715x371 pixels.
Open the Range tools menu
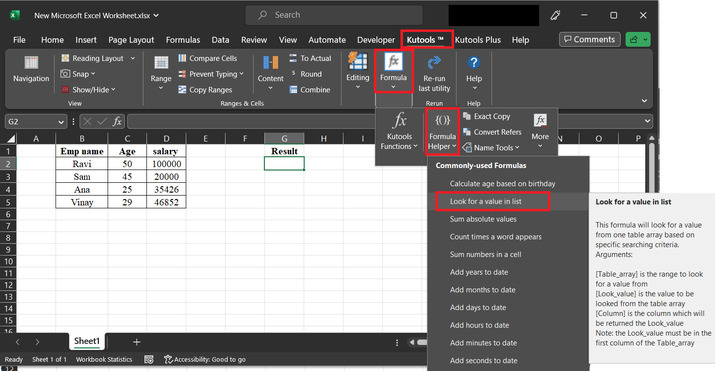pyautogui.click(x=161, y=72)
